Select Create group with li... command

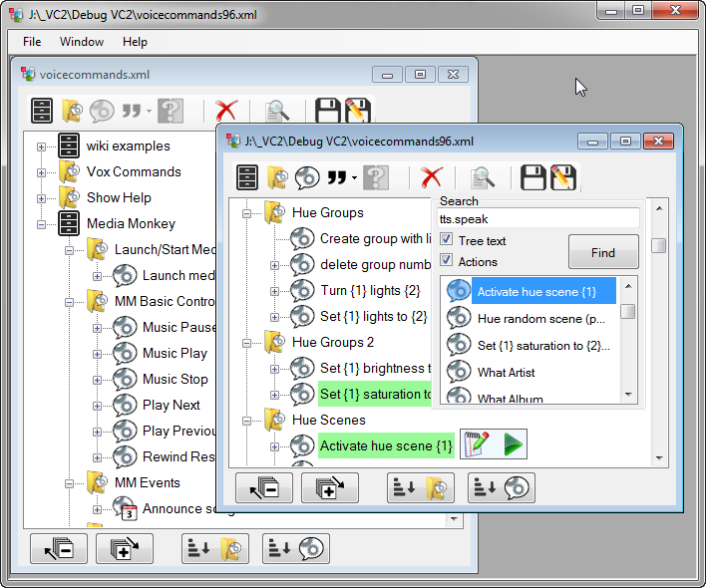(x=375, y=238)
